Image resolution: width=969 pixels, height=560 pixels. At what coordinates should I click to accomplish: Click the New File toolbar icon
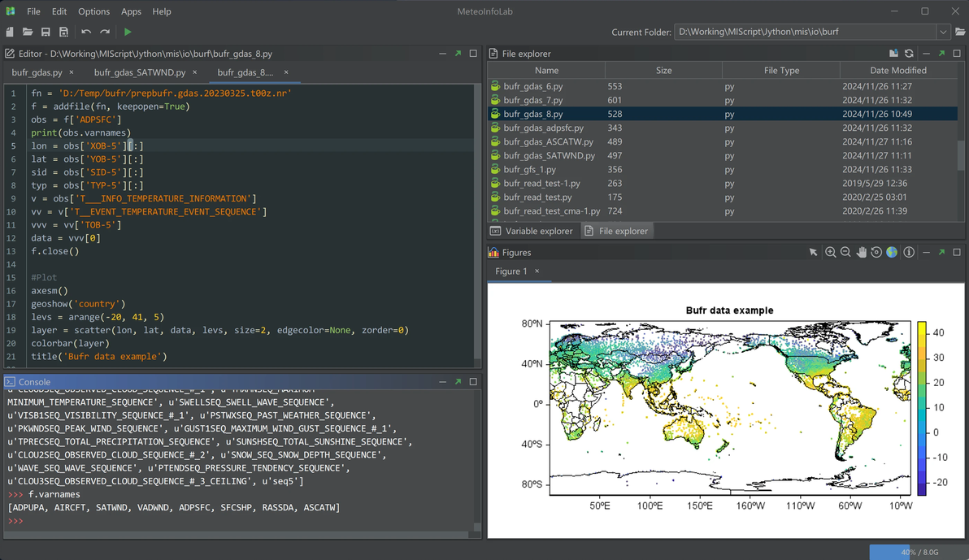point(10,32)
